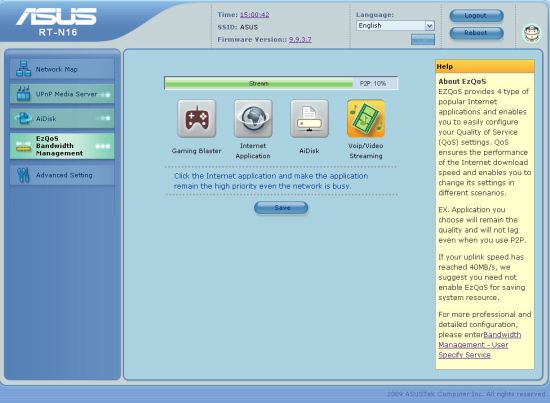Click the green Stream bandwidth bar
This screenshot has width=550, height=403.
tap(259, 83)
